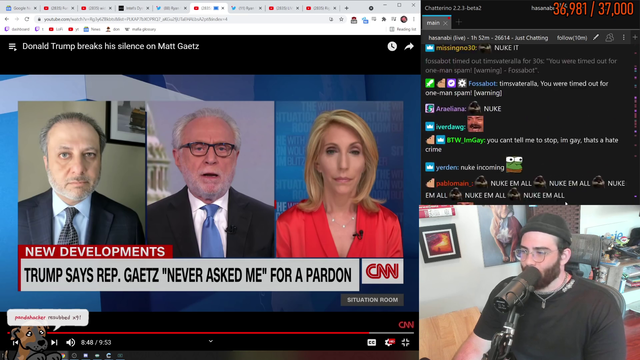Click username pablomain_ in chat
640x360 pixels.
pos(455,183)
